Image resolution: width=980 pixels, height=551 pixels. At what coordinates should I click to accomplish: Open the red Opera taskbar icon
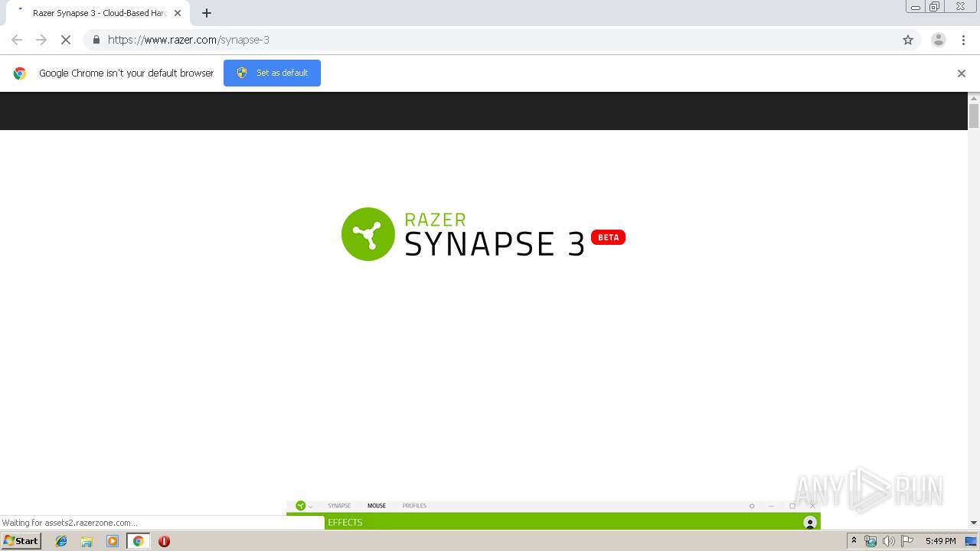click(x=164, y=541)
